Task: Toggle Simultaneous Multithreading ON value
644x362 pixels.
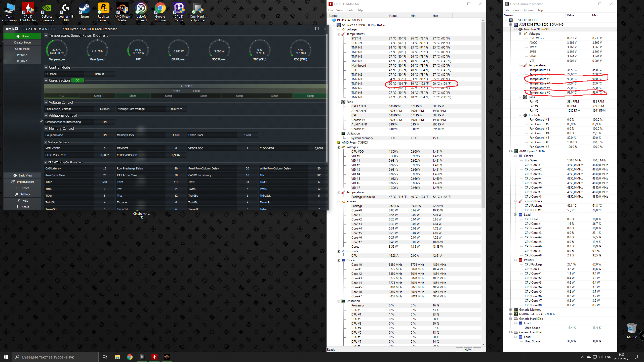Action: 104,122
